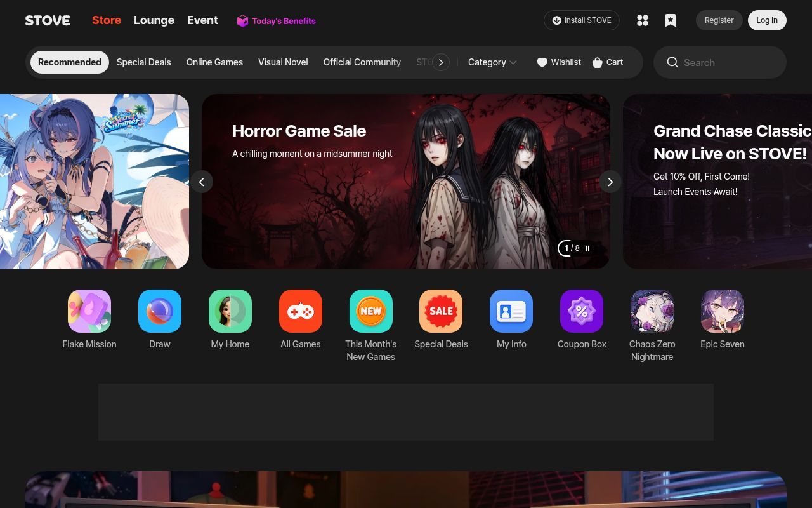Open the Lounge menu
812x508 pixels.
(154, 20)
